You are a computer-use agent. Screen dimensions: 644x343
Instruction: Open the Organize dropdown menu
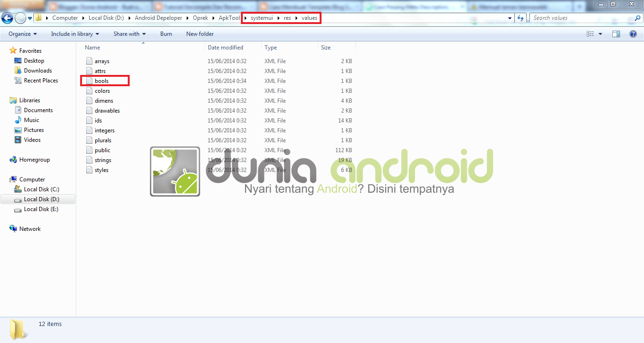(21, 33)
